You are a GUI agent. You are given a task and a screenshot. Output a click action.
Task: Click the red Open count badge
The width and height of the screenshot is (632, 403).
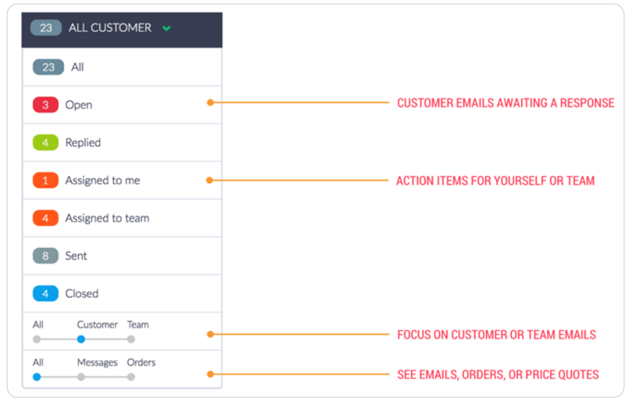[x=46, y=105]
